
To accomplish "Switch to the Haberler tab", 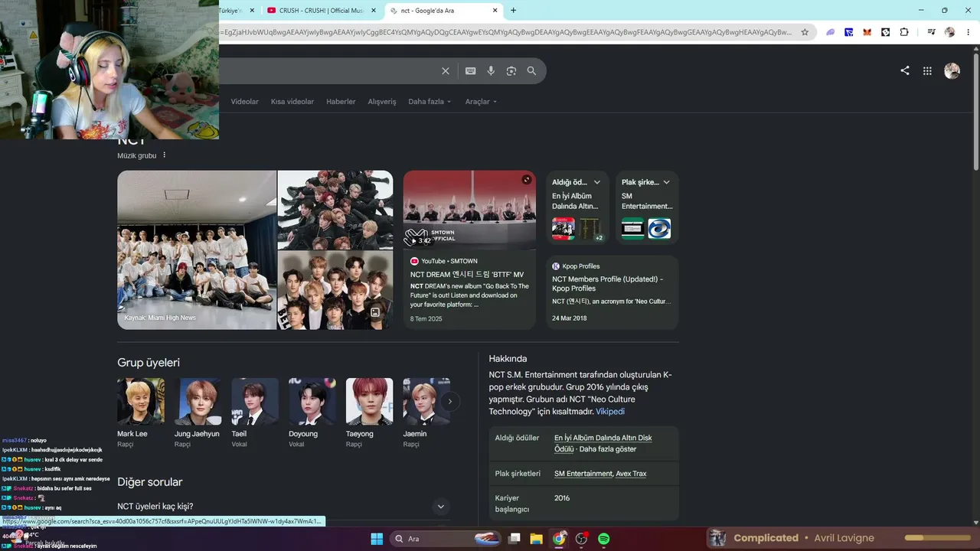I will (341, 102).
